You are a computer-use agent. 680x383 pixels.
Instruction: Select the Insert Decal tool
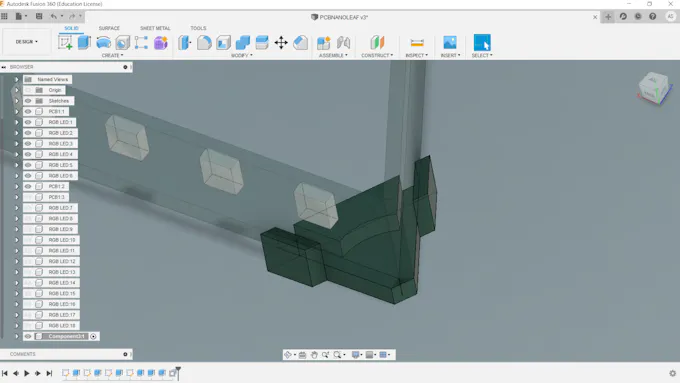[450, 43]
